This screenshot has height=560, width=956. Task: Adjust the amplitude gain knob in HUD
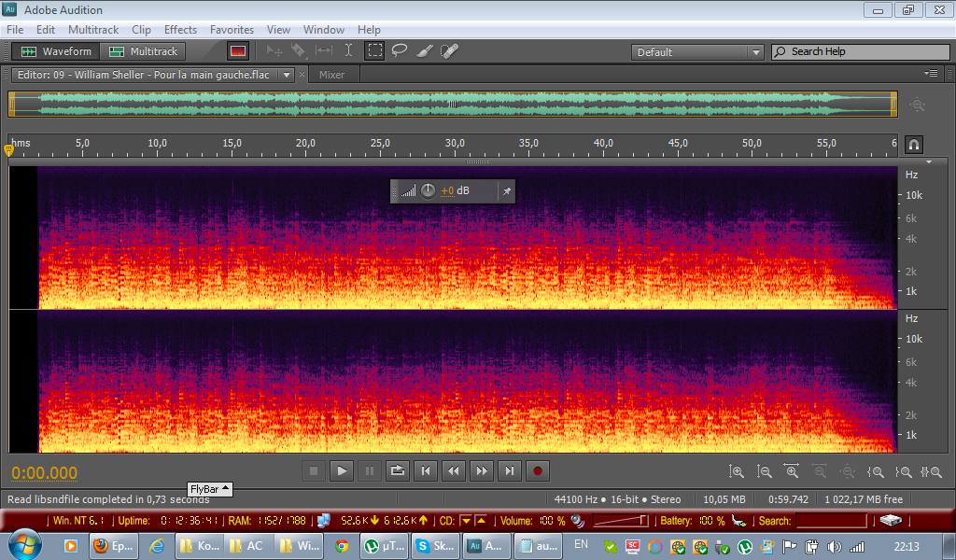(428, 190)
